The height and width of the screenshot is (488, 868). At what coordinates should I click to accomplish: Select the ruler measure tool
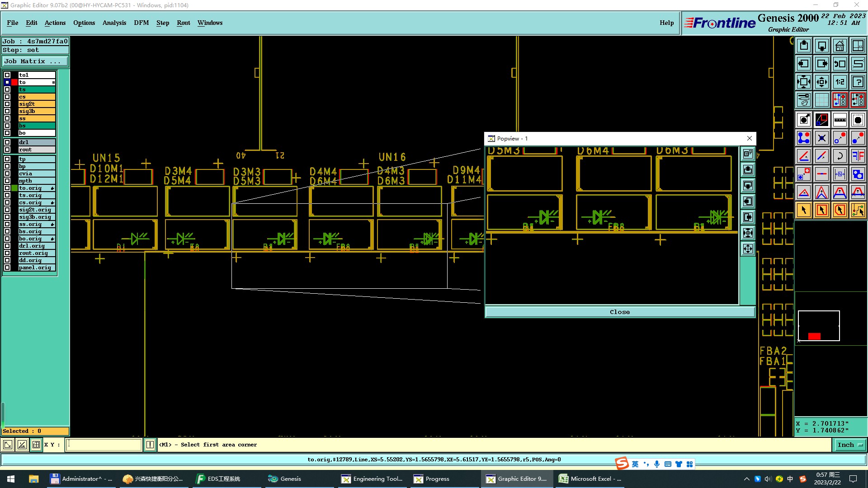[840, 120]
